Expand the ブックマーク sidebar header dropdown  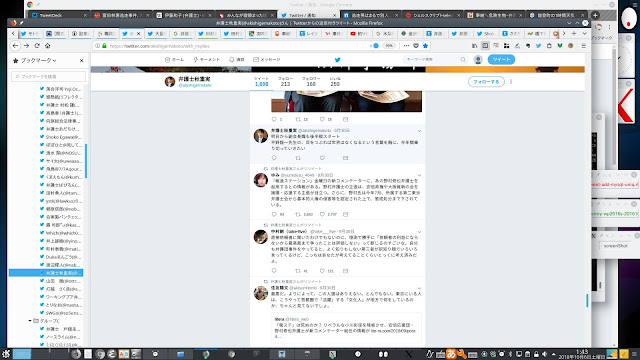[38, 60]
